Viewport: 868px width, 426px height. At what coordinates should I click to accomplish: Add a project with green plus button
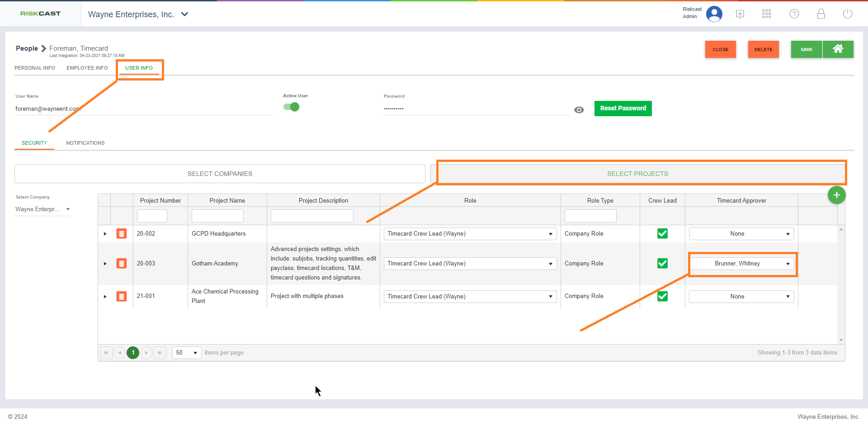(x=837, y=195)
